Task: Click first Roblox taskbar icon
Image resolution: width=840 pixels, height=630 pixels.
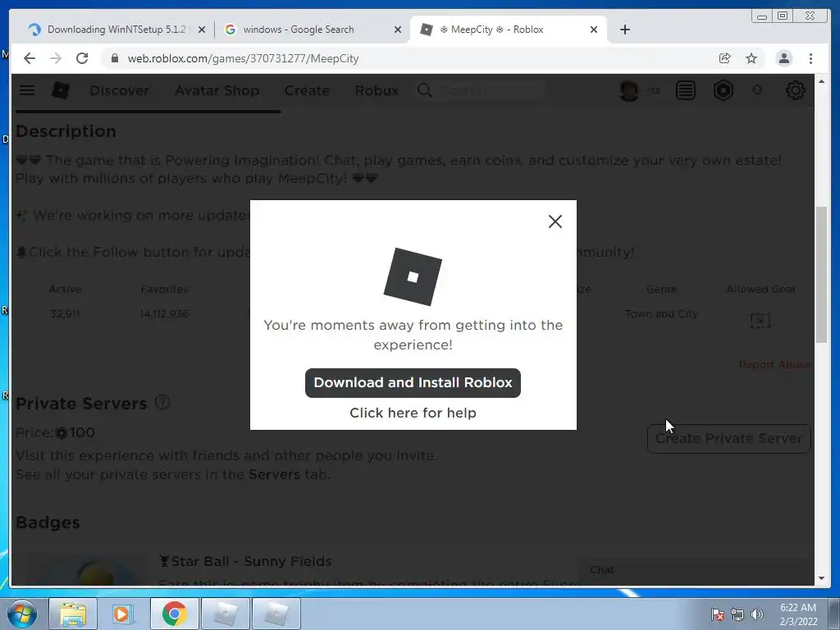Action: pos(225,614)
